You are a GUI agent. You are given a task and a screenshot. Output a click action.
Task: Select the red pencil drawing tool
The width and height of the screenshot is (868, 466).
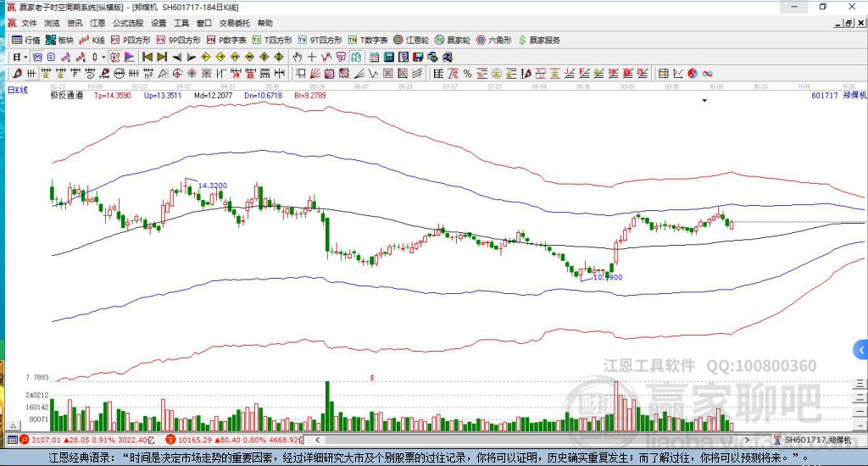tap(17, 73)
